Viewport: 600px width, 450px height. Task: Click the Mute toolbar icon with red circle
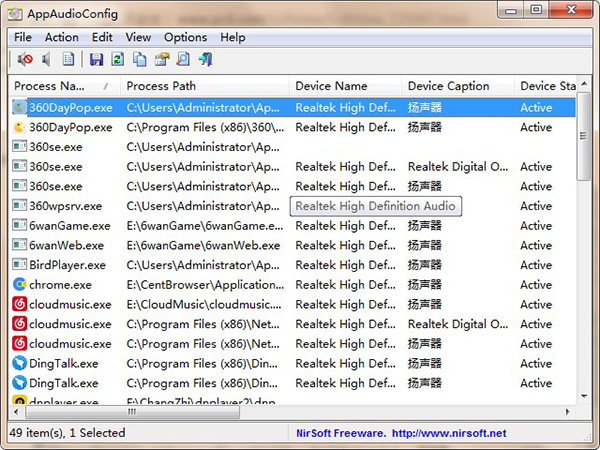point(25,59)
